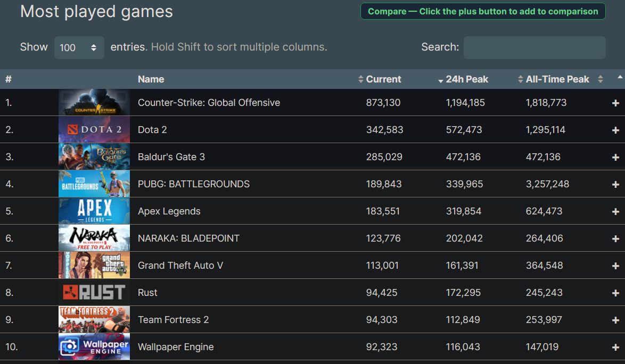Click plus button on PUBG: BATTLEGROUNDS row
Screen dimensions: 625x364
pyautogui.click(x=615, y=184)
